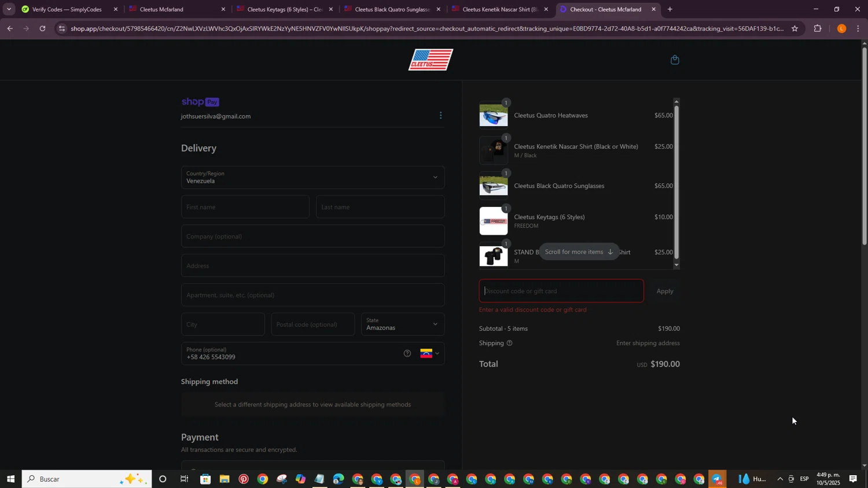Click the order items list scrollbar
The image size is (868, 488).
click(x=676, y=182)
